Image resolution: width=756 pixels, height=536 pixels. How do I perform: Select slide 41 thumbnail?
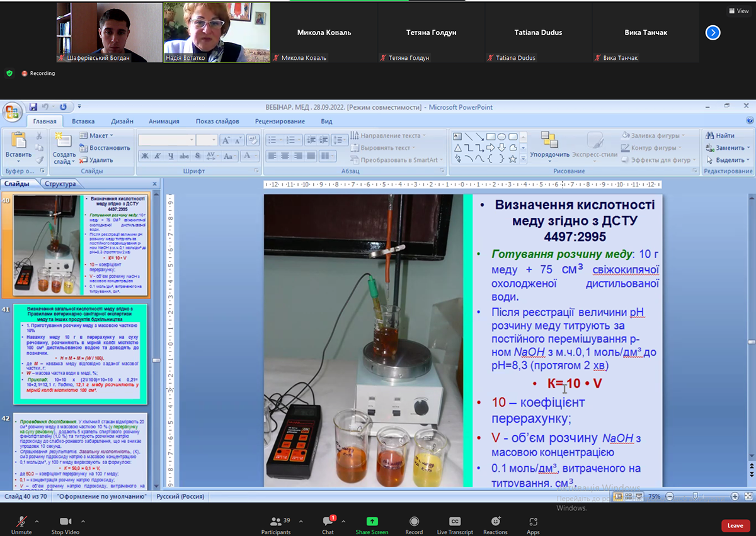pos(79,354)
